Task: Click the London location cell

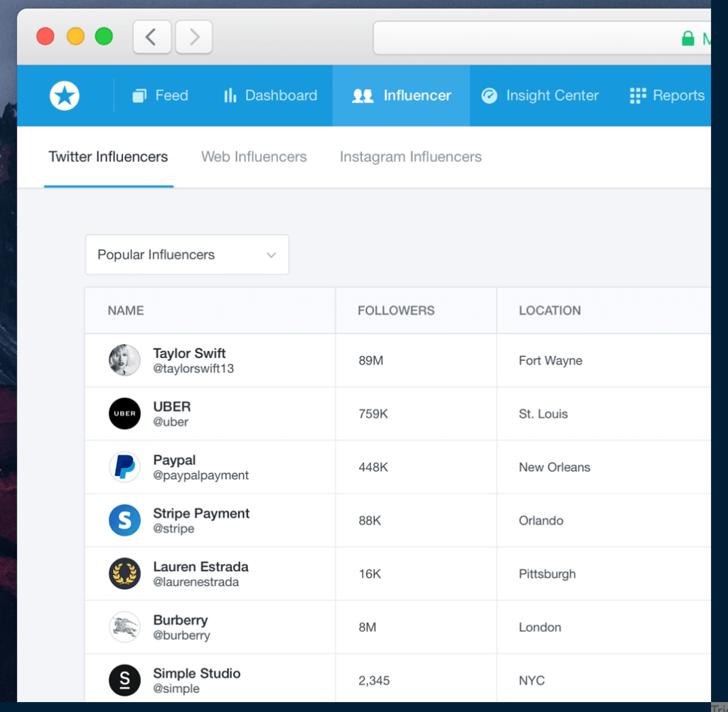Action: [540, 627]
